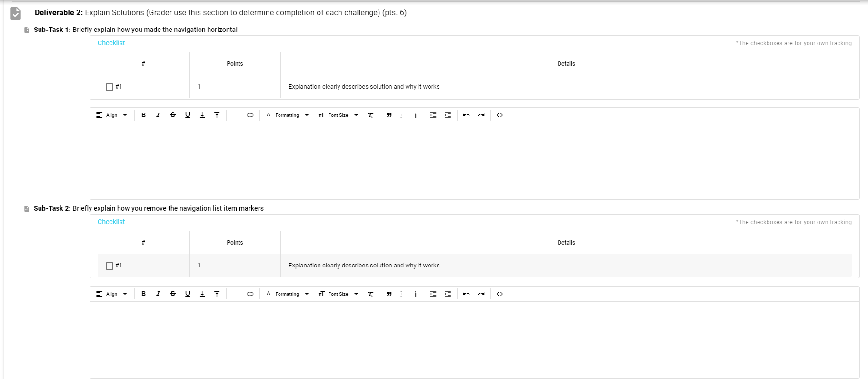Image resolution: width=868 pixels, height=379 pixels.
Task: Apply subscript in Sub-Task 1 editor
Action: [x=202, y=115]
